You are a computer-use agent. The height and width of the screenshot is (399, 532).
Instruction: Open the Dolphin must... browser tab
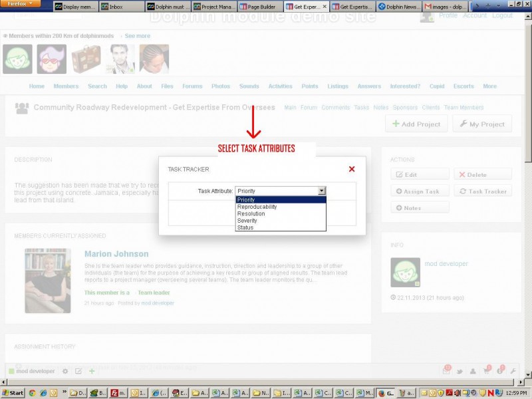pyautogui.click(x=168, y=7)
